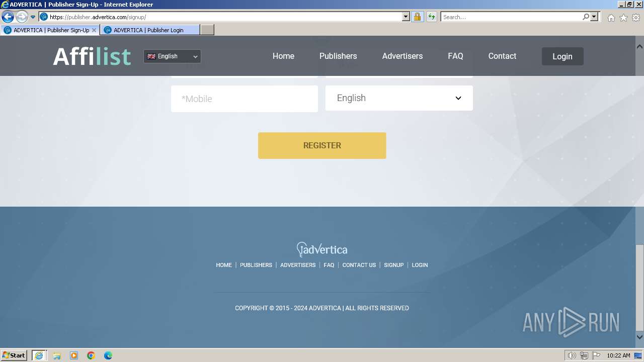Click the security lock icon in address bar
Screen dimensions: 644x362
tap(417, 17)
